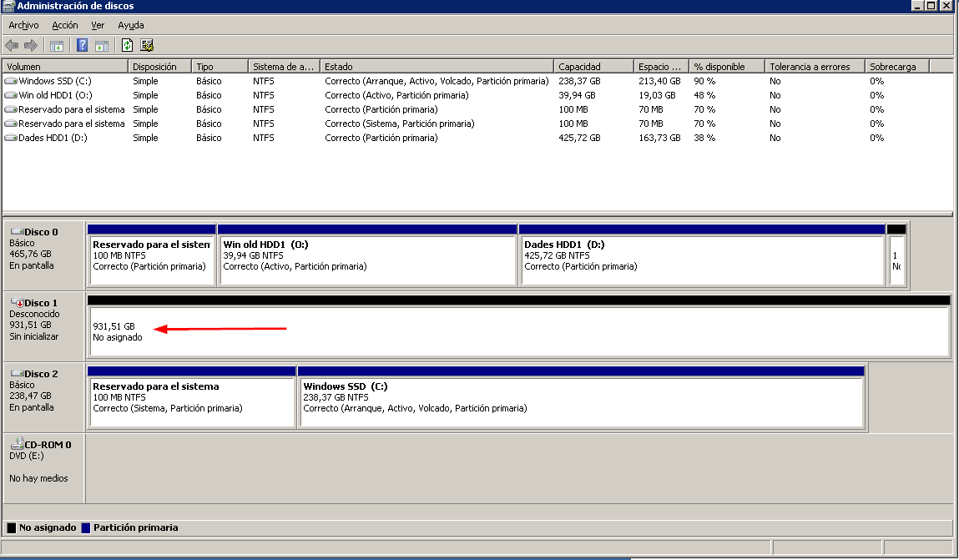Viewport: 959px width, 560px height.
Task: Click drive icon beside Win old HDD1 (O:) in list
Action: (10, 95)
